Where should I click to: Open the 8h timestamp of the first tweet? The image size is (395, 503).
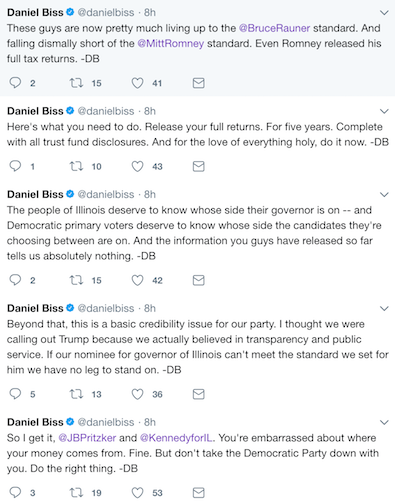pos(150,12)
